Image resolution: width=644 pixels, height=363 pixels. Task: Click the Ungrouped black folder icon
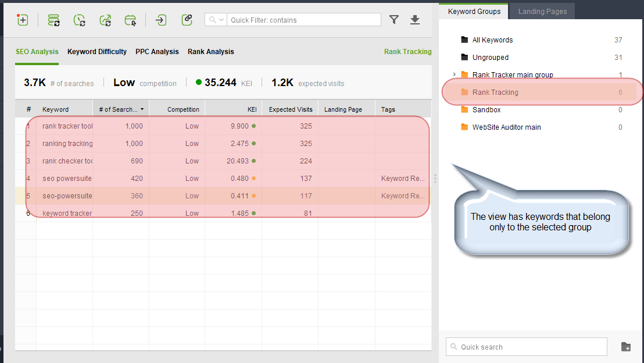464,57
